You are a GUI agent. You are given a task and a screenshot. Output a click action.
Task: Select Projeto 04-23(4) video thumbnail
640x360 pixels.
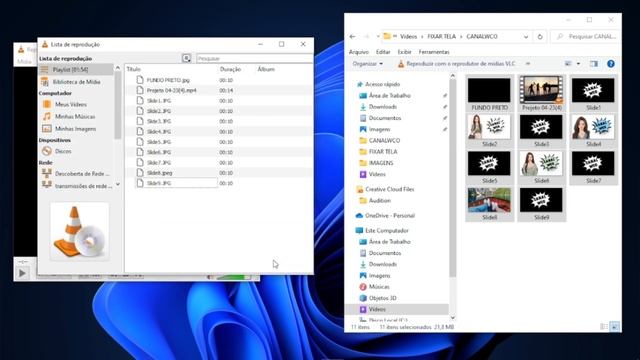(542, 94)
